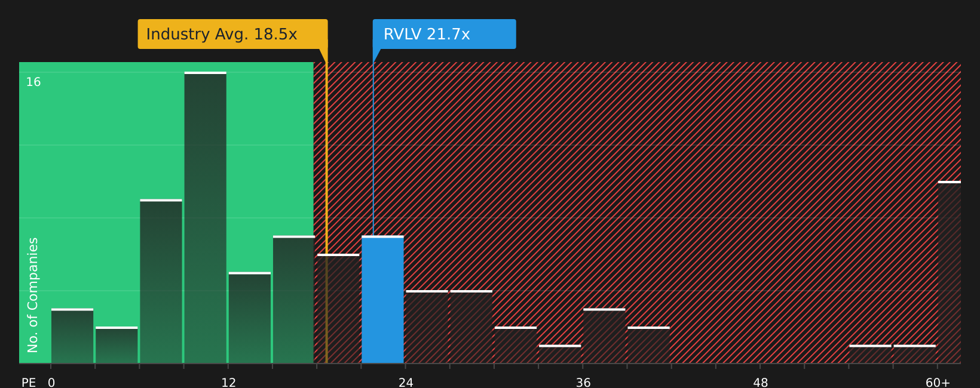Viewport: 980px width, 388px height.
Task: Click the '12' x-axis tick label
Action: click(x=228, y=383)
